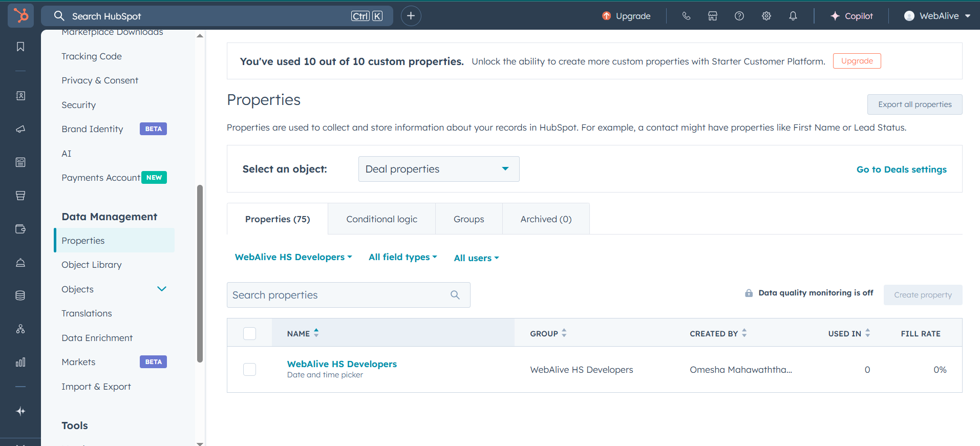Sort table by CREATED BY column
980x446 pixels.
tap(718, 333)
